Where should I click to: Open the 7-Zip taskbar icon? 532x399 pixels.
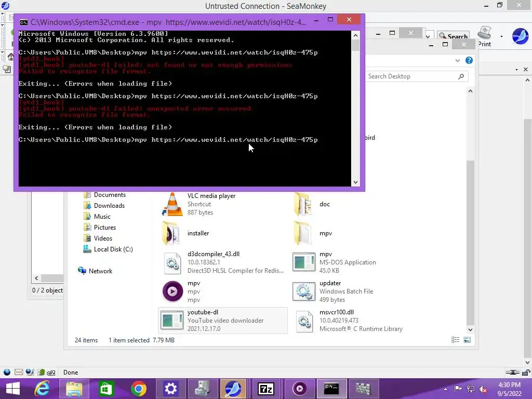click(x=265, y=389)
